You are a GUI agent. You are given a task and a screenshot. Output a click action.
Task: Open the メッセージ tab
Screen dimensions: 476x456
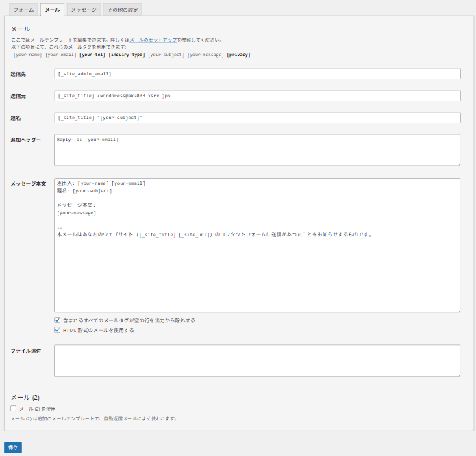click(84, 10)
